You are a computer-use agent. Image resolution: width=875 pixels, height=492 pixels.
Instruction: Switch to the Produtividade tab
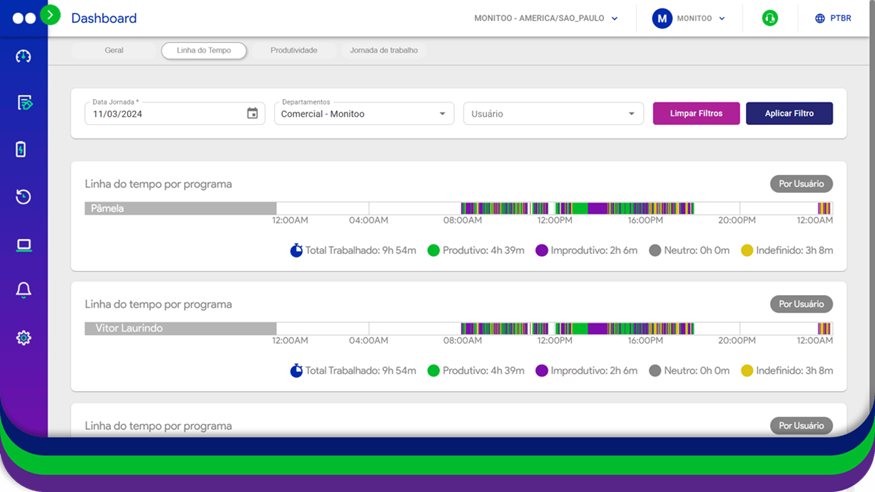[294, 50]
